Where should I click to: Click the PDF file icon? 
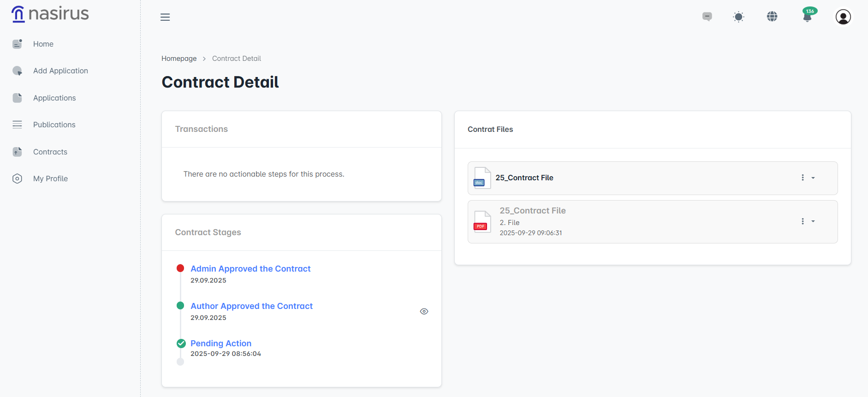(482, 222)
